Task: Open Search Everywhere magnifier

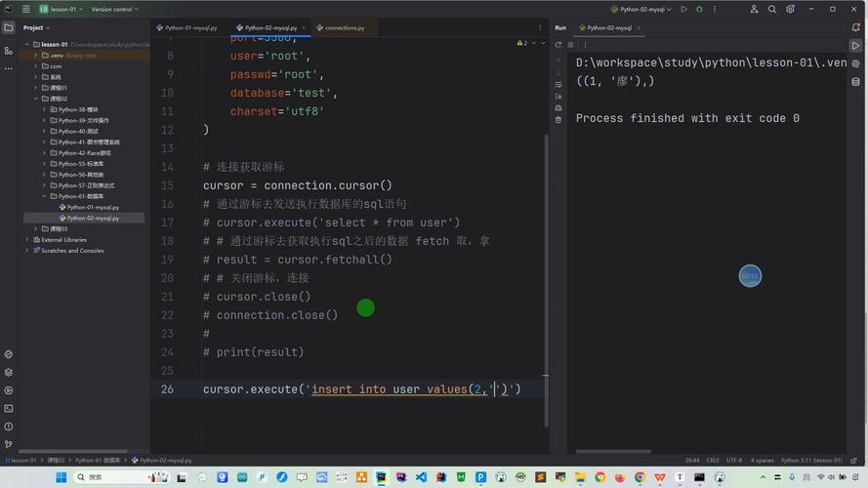Action: (771, 9)
